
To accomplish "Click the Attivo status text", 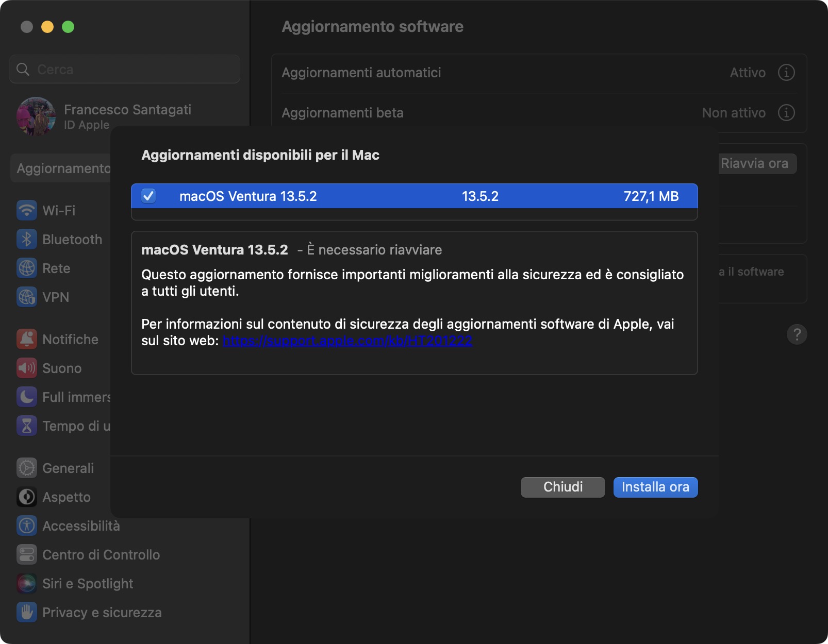I will [748, 73].
